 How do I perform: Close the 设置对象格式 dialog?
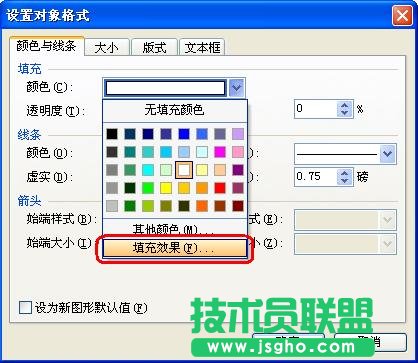402,16
